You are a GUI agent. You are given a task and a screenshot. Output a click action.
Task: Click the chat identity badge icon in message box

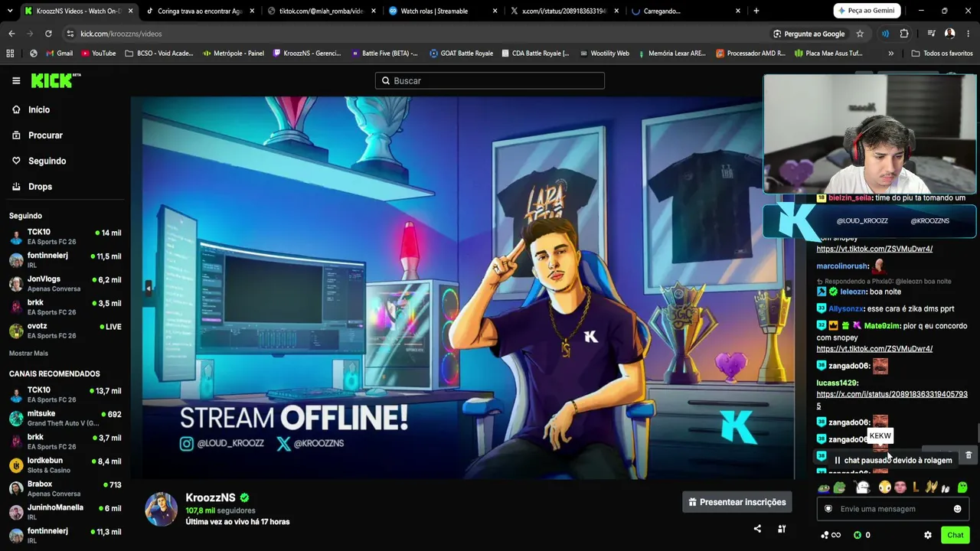(828, 509)
